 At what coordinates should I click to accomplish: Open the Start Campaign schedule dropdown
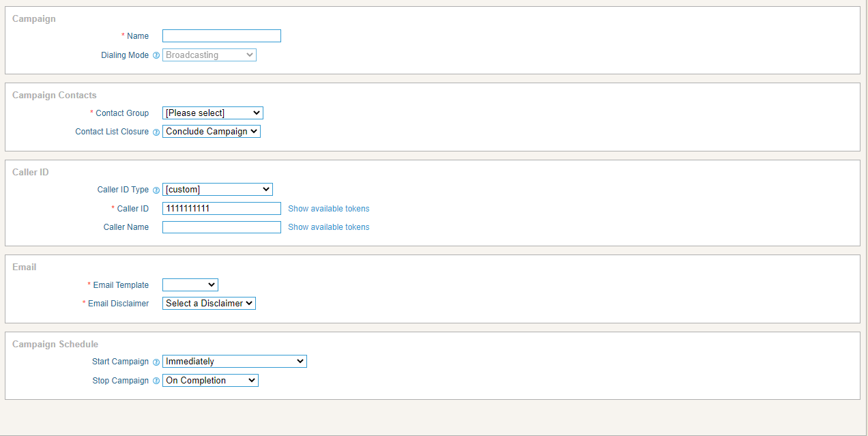click(234, 361)
